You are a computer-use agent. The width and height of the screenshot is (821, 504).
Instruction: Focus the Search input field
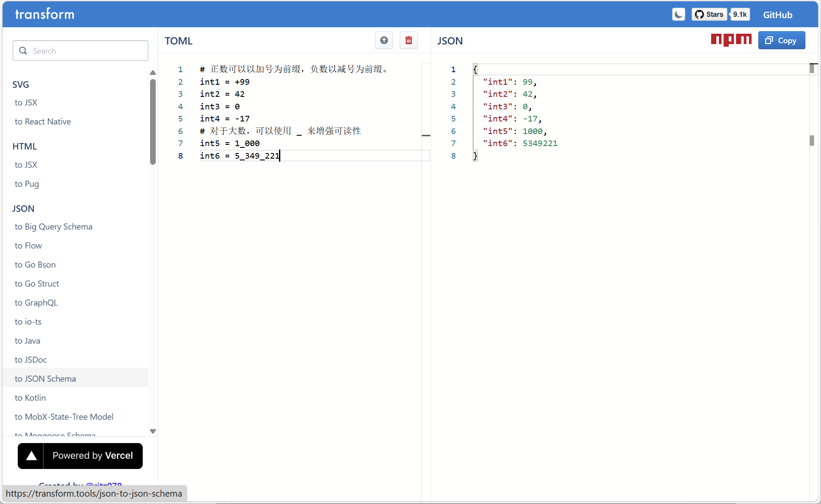click(x=80, y=51)
